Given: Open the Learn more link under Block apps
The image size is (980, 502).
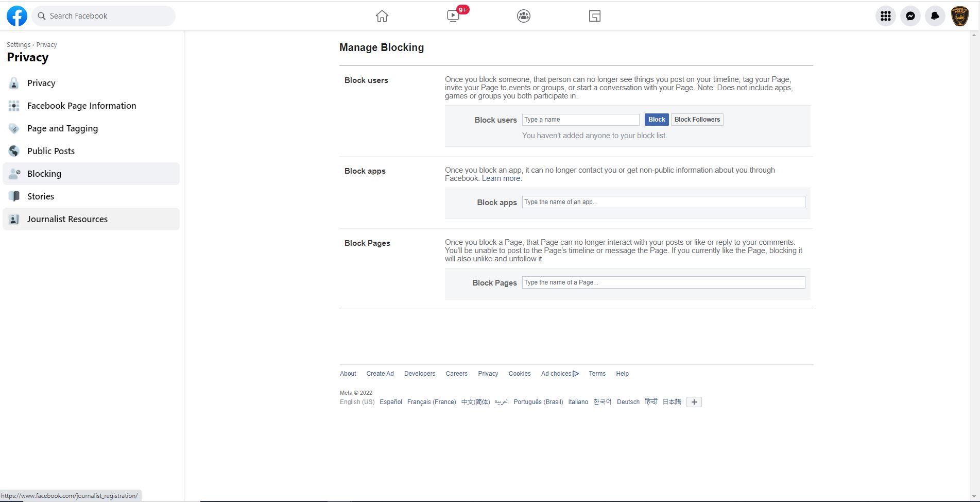Looking at the screenshot, I should [501, 178].
